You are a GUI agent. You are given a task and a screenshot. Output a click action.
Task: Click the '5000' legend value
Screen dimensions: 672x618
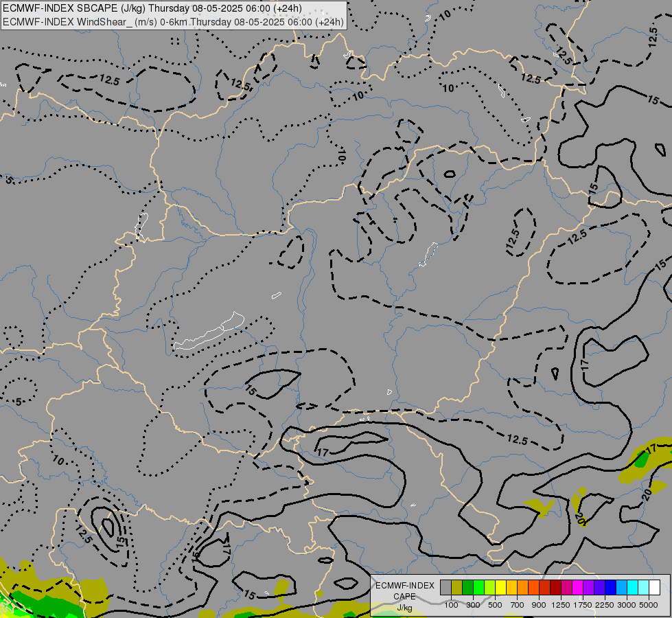[649, 605]
